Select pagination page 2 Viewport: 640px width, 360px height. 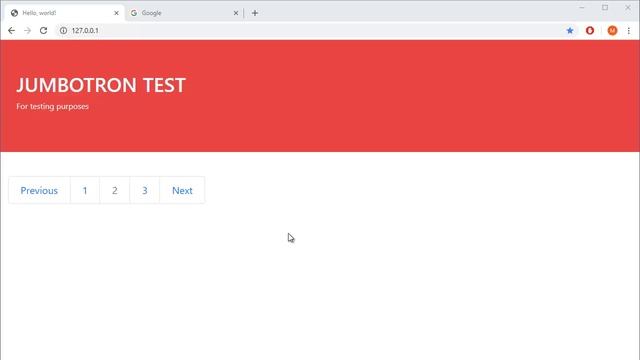(115, 190)
